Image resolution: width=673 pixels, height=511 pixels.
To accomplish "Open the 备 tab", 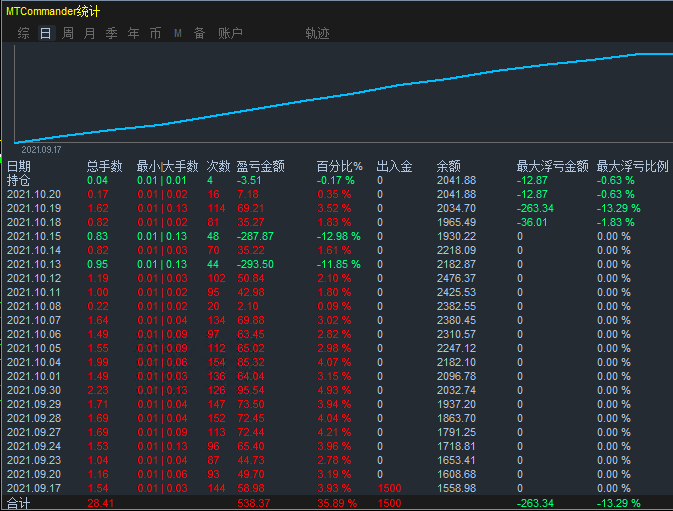I will 199,33.
